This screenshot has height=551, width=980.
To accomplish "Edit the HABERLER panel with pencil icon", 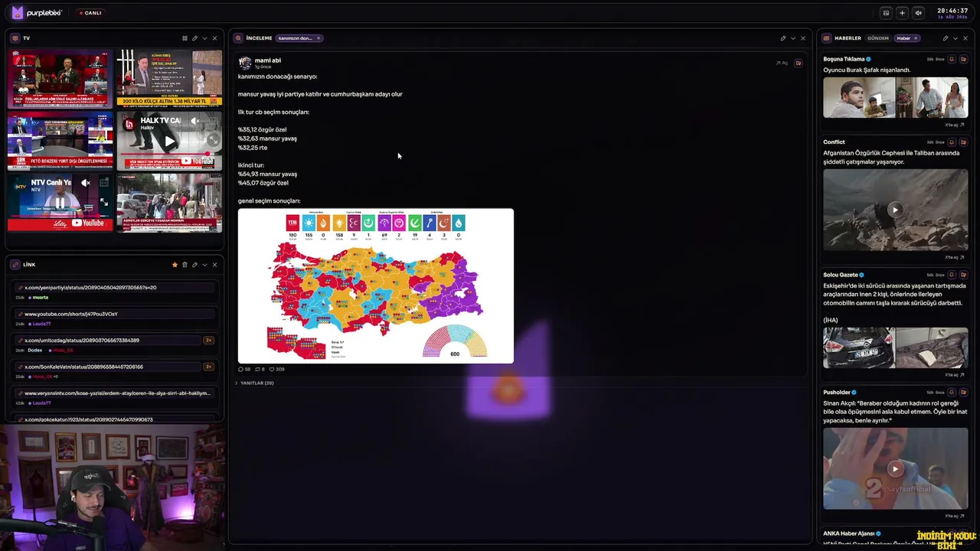I will (x=945, y=38).
